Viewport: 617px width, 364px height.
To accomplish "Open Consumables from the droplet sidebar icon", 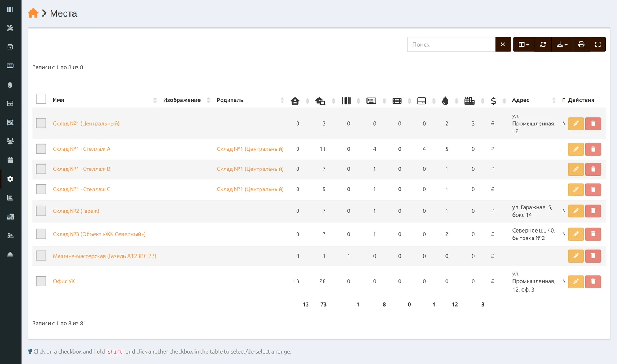I will 10,85.
